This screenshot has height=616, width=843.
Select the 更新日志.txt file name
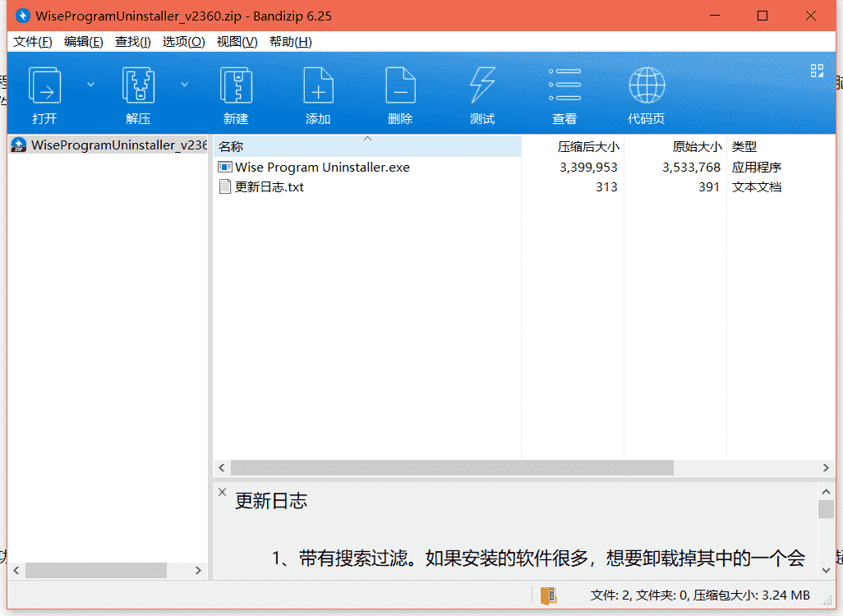click(269, 186)
